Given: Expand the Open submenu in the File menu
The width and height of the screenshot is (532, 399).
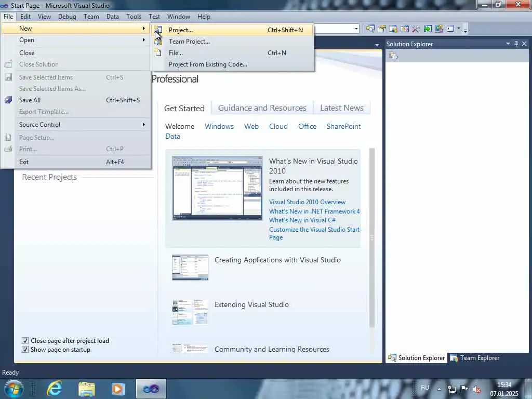Looking at the screenshot, I should point(76,40).
